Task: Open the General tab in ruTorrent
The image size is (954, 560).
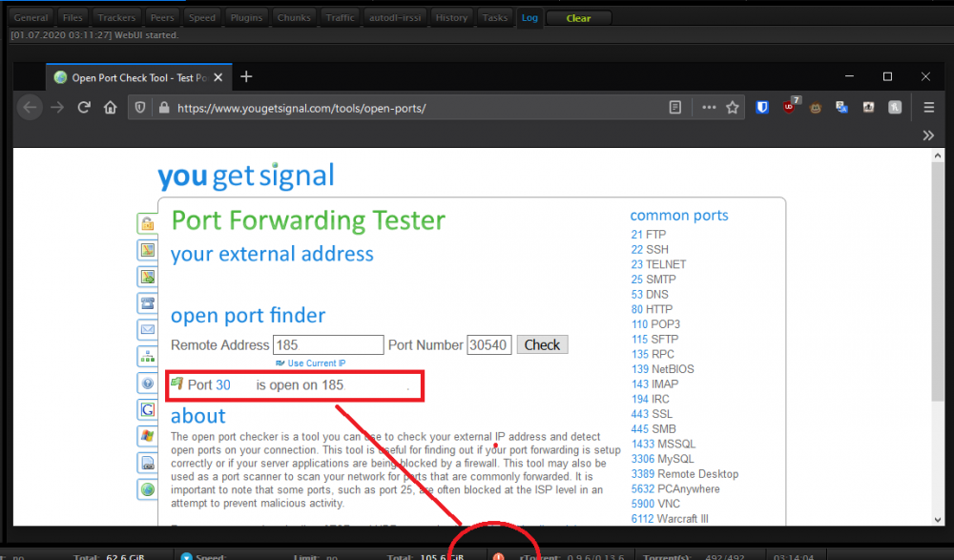Action: pyautogui.click(x=31, y=18)
